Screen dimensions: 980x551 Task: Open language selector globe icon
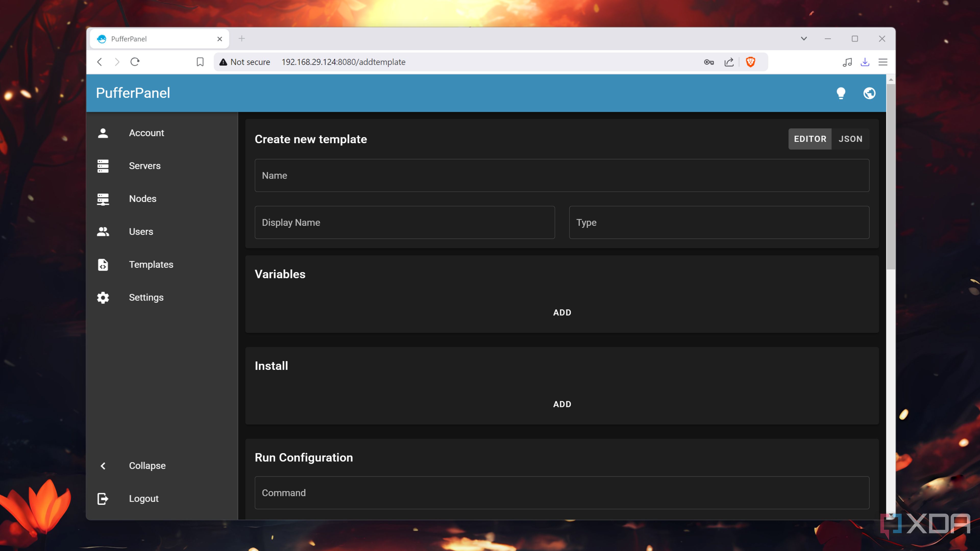(869, 93)
